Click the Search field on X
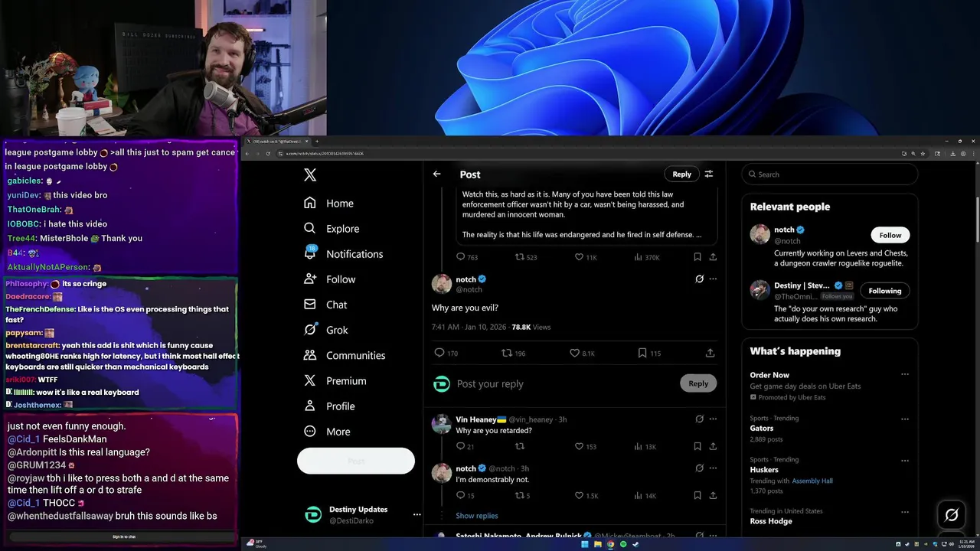Screen dimensions: 980x551 [829, 174]
